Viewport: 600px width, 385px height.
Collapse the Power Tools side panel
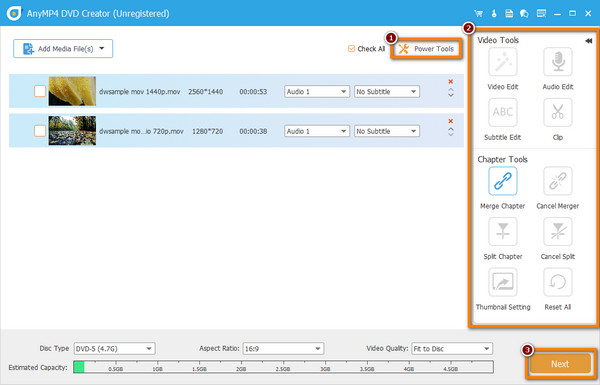coord(589,41)
